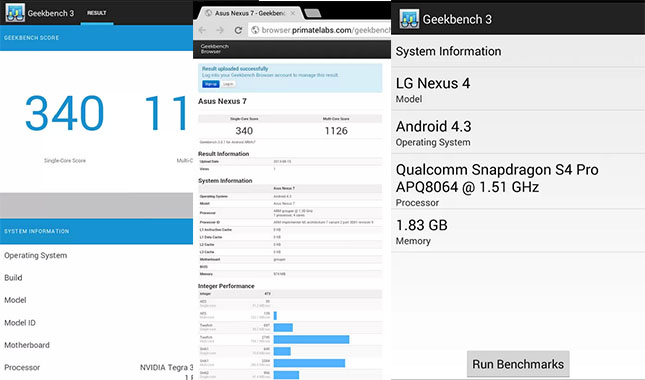Tap the Geekbench 3 logo in the right panel
The width and height of the screenshot is (645, 380).
pyautogui.click(x=409, y=19)
